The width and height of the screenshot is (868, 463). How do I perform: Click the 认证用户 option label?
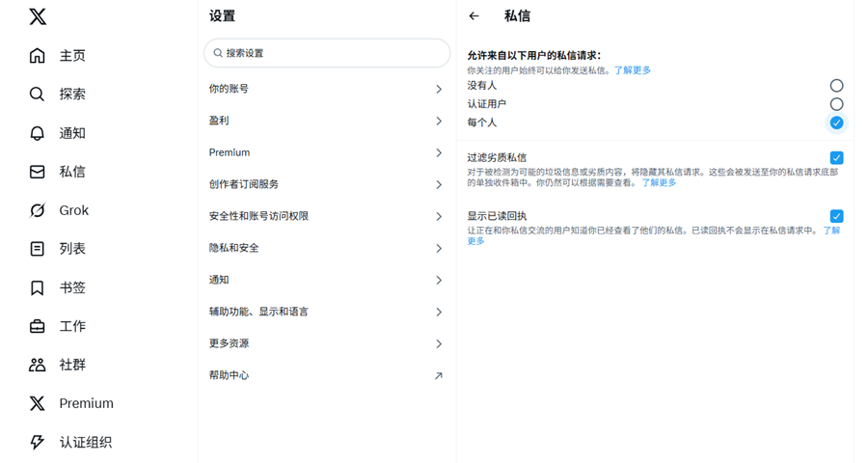click(x=487, y=104)
